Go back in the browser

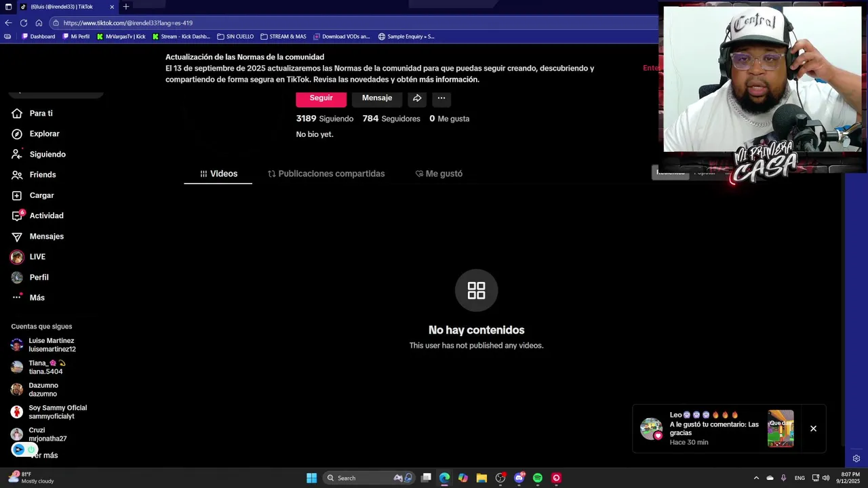coord(8,22)
